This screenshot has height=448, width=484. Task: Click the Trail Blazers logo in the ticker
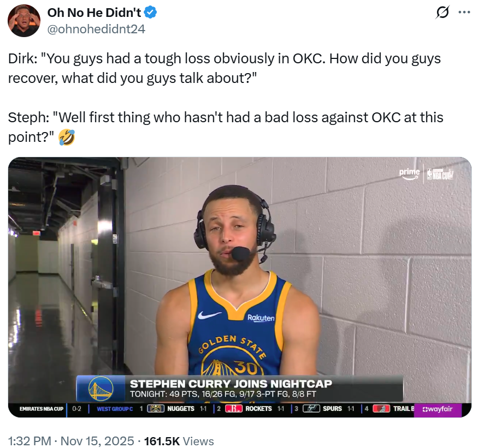382,409
